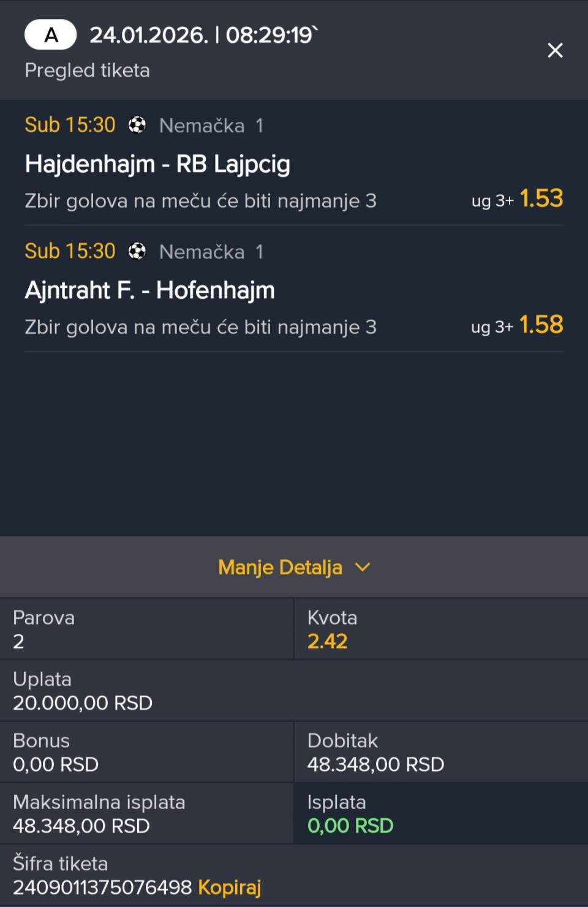Click the Dobitak 48.348,00 RSD amount
The image size is (588, 907).
(375, 764)
